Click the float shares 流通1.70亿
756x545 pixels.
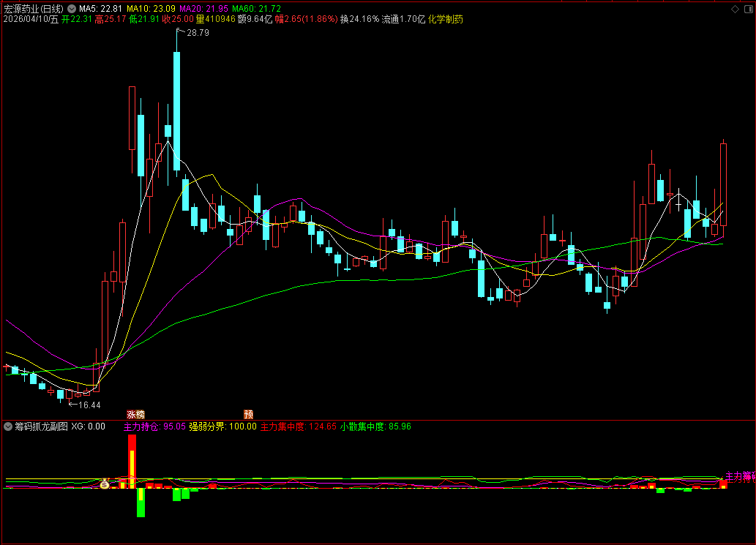403,19
